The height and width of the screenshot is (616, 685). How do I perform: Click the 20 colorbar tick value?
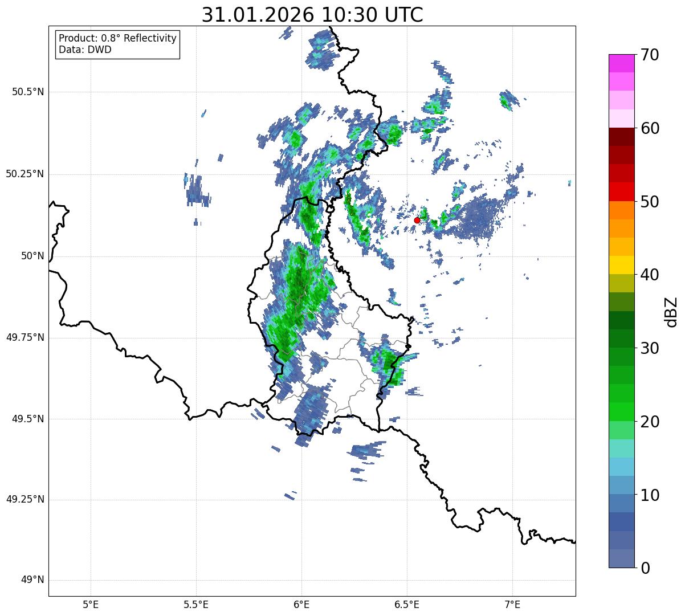coord(650,422)
